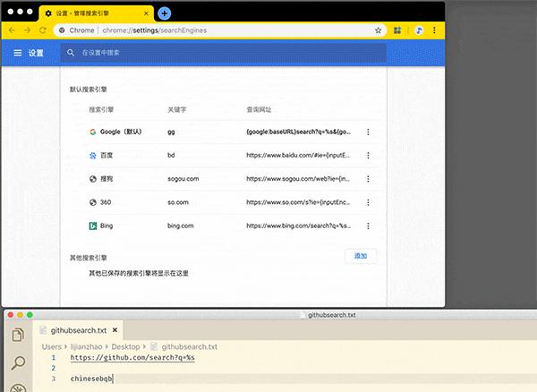
Task: Bookmark this page with the star icon
Action: [378, 30]
